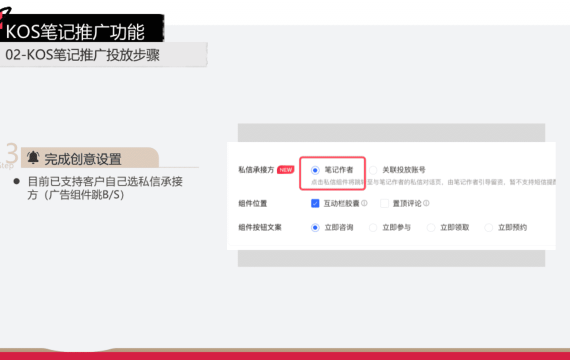Click the 私信承接方 field label
Screen dimensions: 570x360
256,170
